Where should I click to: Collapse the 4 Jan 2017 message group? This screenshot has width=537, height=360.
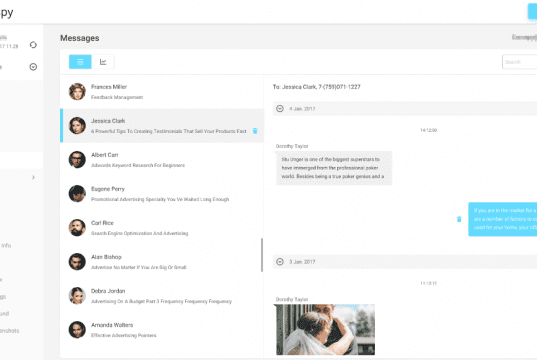click(x=280, y=109)
